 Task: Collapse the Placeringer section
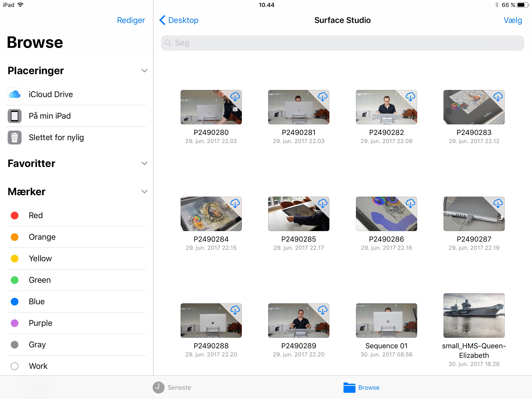click(x=144, y=71)
